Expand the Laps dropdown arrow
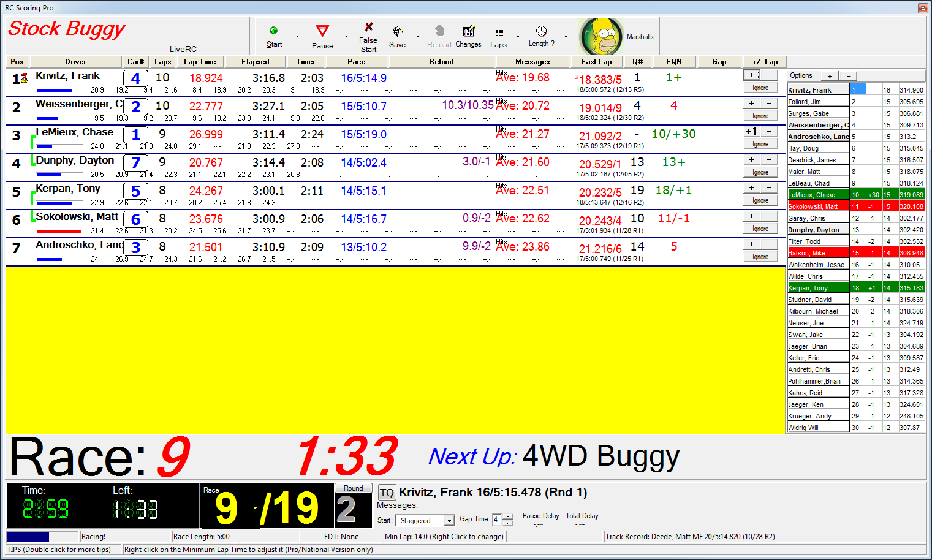The height and width of the screenshot is (560, 932). 518,37
